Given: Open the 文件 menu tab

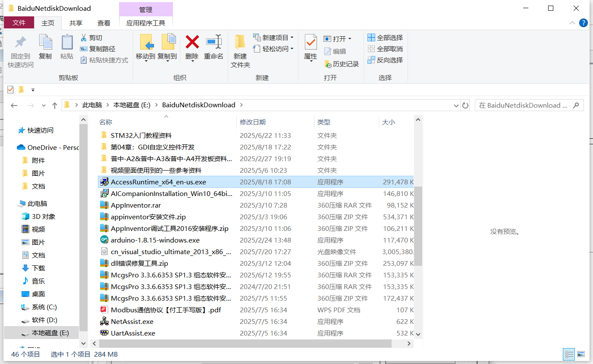Looking at the screenshot, I should pos(19,23).
